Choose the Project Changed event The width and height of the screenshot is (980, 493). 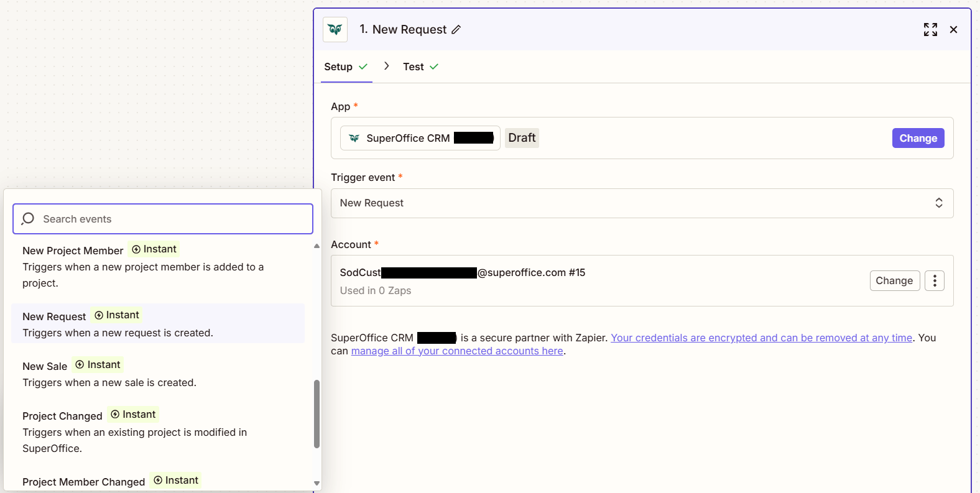click(x=158, y=431)
